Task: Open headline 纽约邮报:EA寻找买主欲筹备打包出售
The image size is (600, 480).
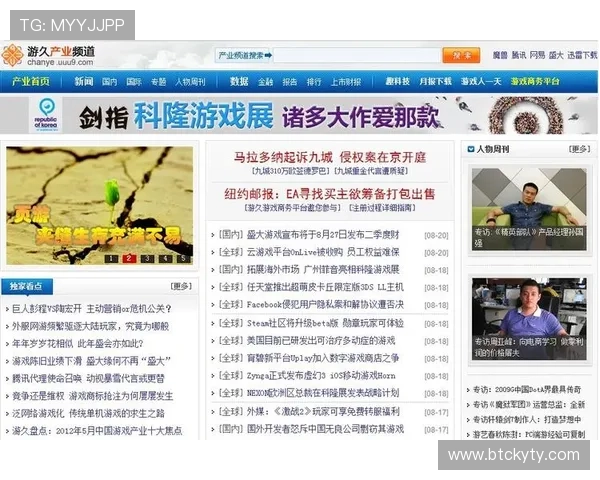Action: click(330, 194)
